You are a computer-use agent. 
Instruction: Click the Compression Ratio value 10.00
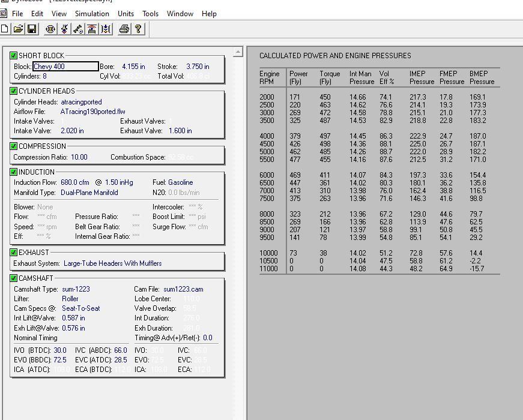[79, 157]
